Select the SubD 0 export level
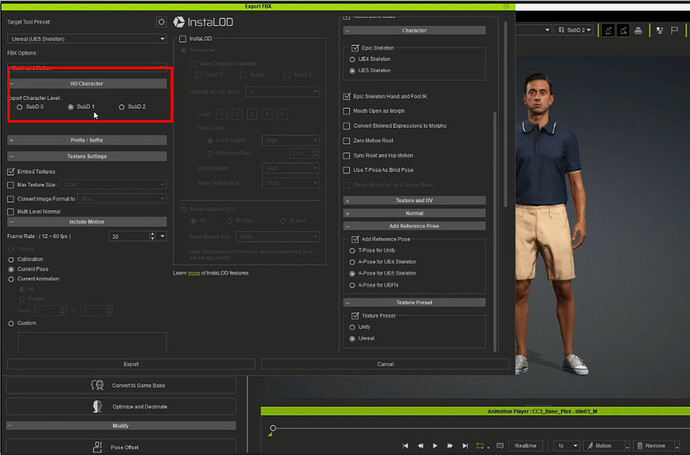 click(19, 107)
